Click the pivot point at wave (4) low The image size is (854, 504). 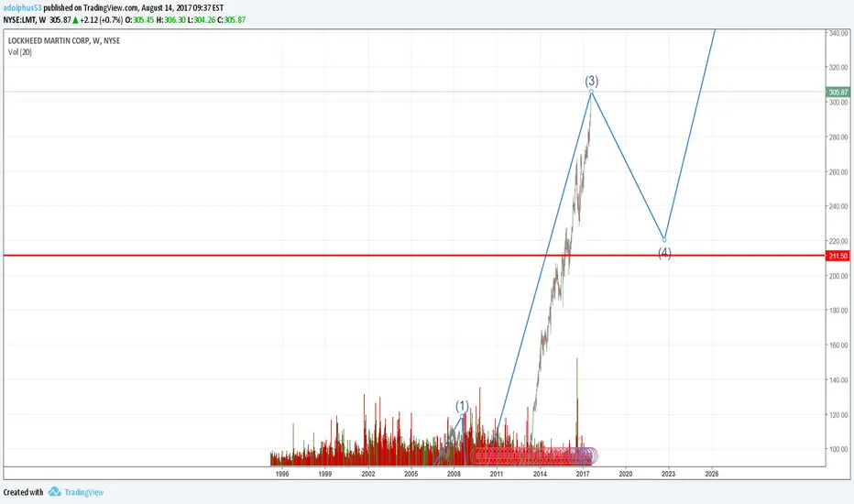point(664,240)
